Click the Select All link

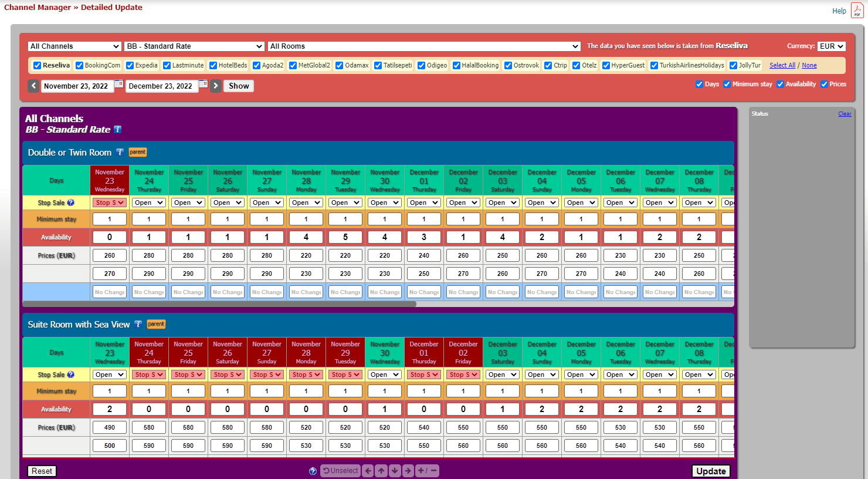pos(782,66)
